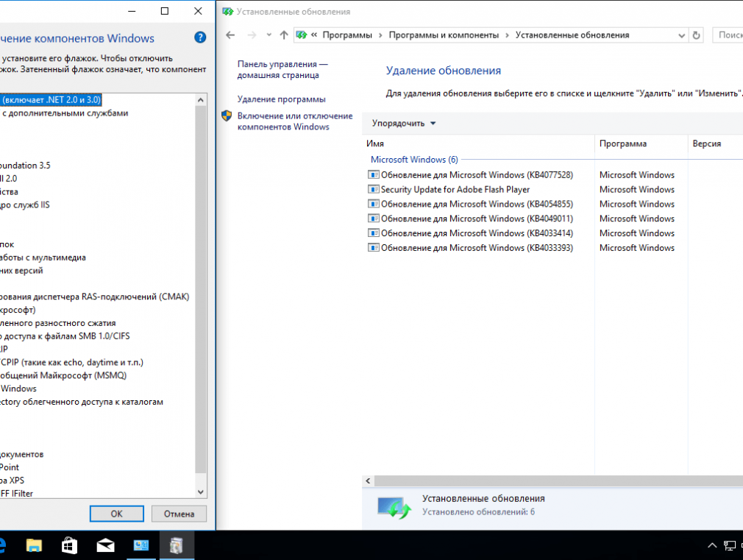The image size is (743, 560).
Task: Click text Security Update for Adobe Flash Player
Action: coord(455,190)
